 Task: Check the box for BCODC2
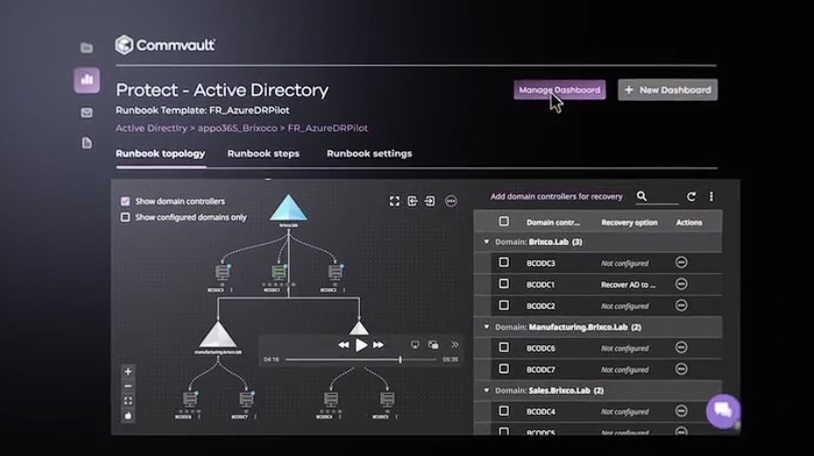pos(504,305)
